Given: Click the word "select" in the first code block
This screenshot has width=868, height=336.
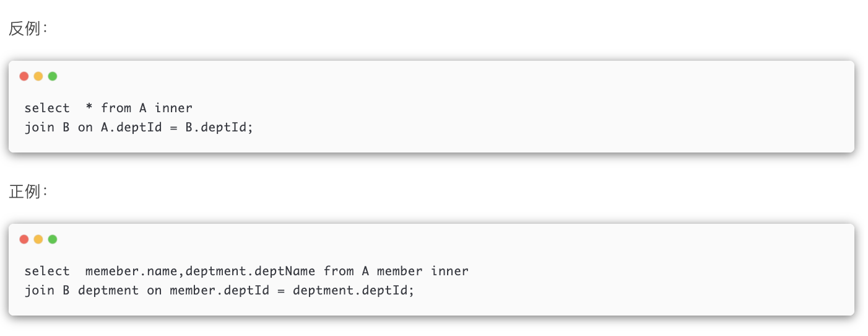Looking at the screenshot, I should point(47,108).
